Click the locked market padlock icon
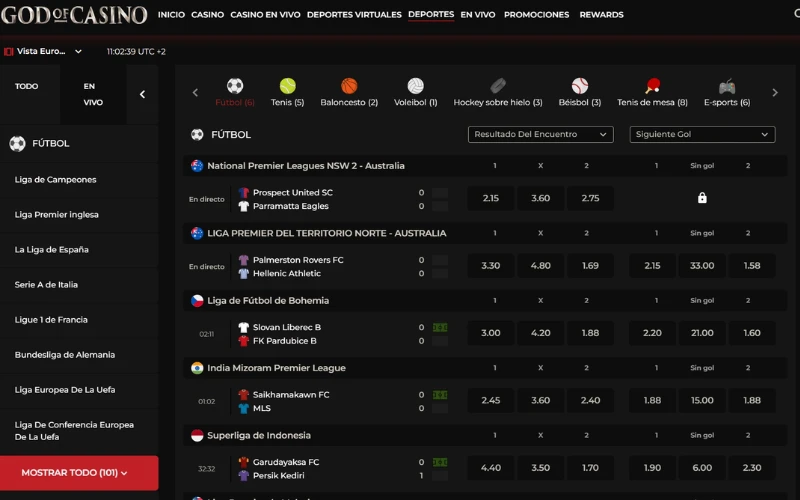 [x=702, y=198]
